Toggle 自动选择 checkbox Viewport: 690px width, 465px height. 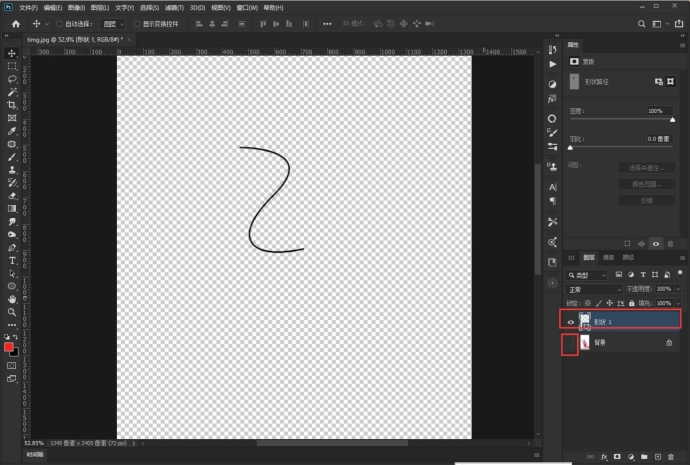click(x=59, y=24)
